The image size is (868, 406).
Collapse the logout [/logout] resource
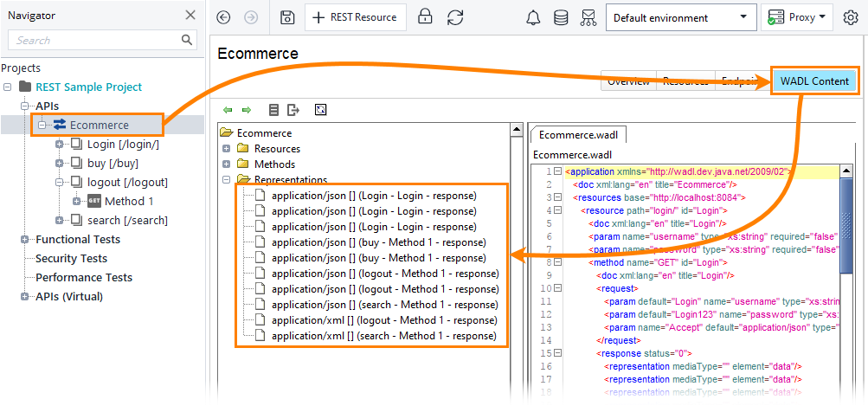pos(59,183)
